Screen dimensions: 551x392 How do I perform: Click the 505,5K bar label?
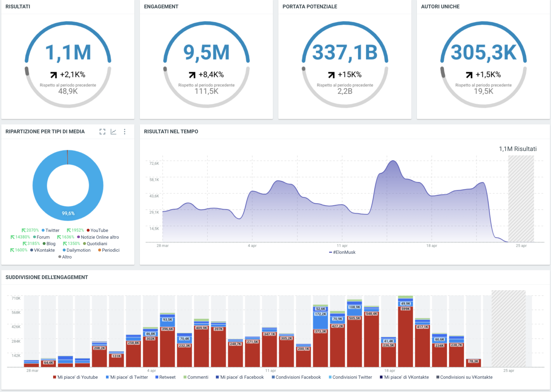click(x=355, y=318)
